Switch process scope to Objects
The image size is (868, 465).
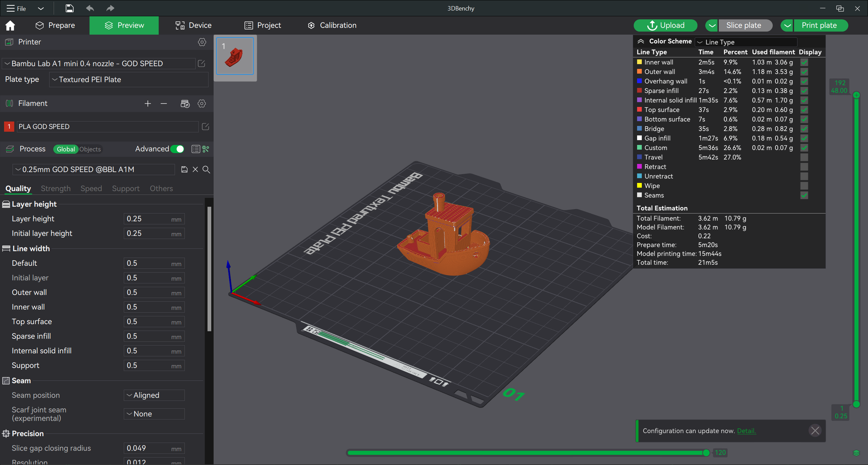click(90, 149)
